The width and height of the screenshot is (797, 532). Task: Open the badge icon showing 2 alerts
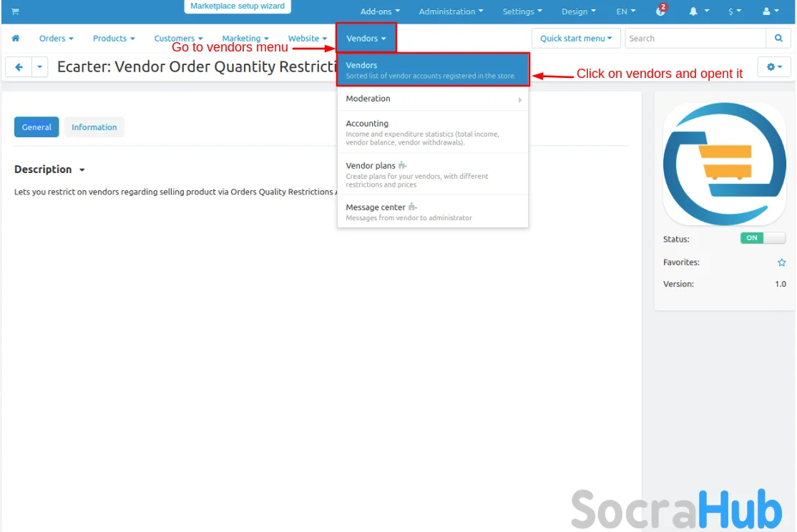[661, 10]
